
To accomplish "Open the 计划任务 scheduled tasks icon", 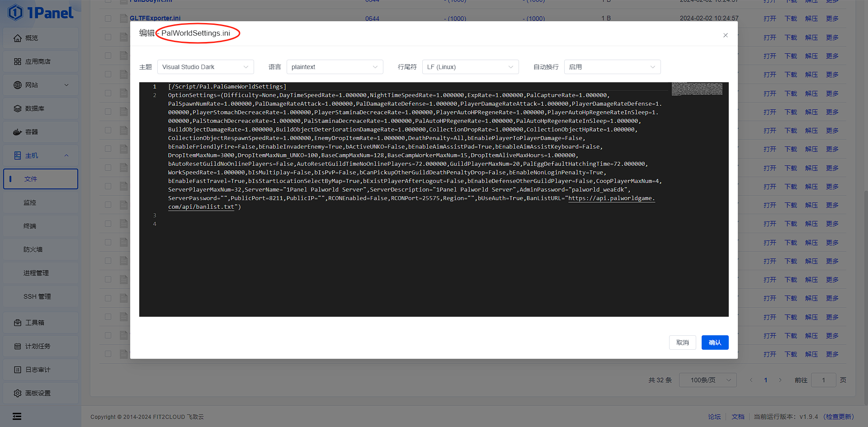I will tap(18, 346).
